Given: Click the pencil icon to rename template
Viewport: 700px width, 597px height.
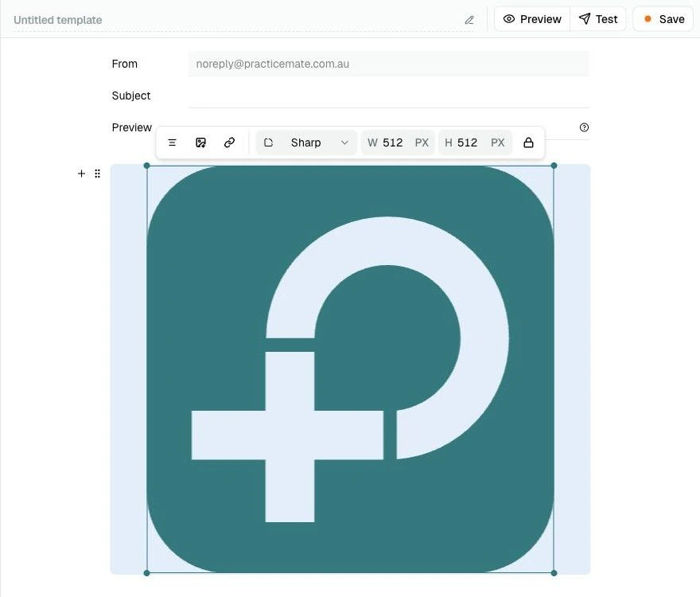Looking at the screenshot, I should click(x=469, y=20).
